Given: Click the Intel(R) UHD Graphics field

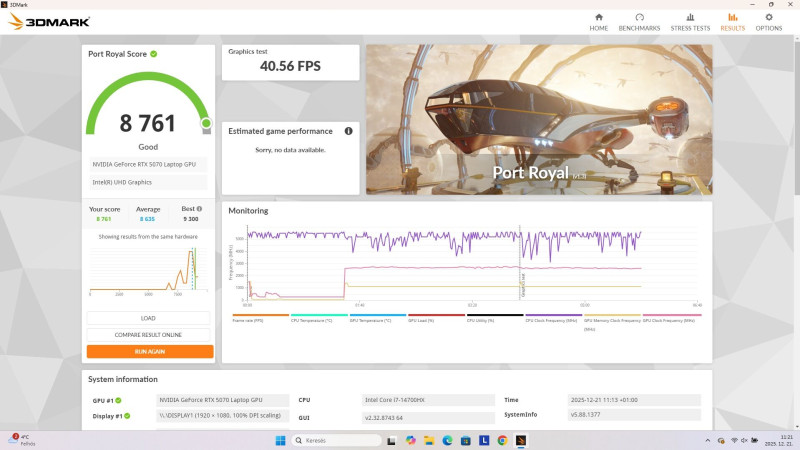Looking at the screenshot, I should point(148,182).
